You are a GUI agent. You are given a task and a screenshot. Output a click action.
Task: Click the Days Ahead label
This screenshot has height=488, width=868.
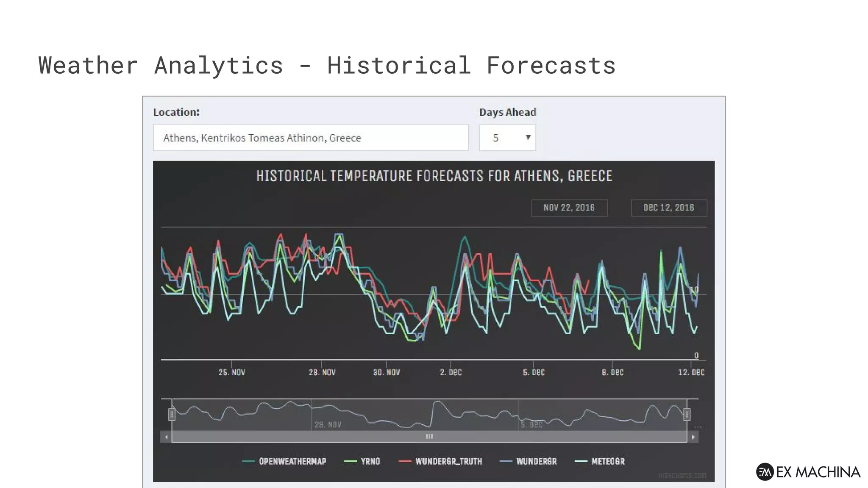508,112
